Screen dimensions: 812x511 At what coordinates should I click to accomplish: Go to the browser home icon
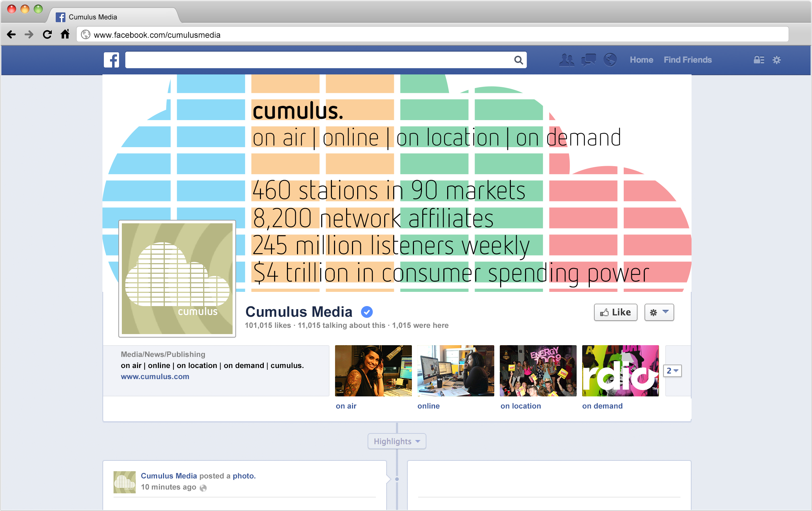65,34
